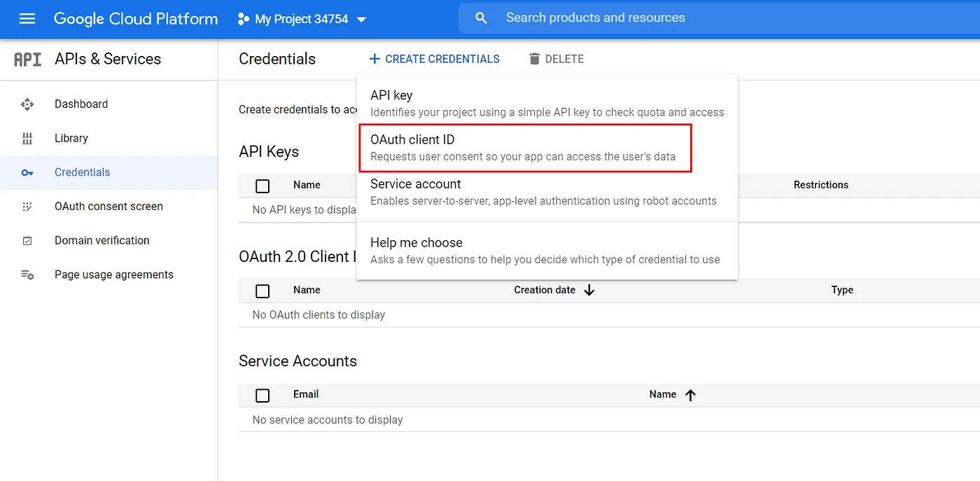Click the Create Credentials button
Viewport: 980px width, 481px height.
(434, 59)
